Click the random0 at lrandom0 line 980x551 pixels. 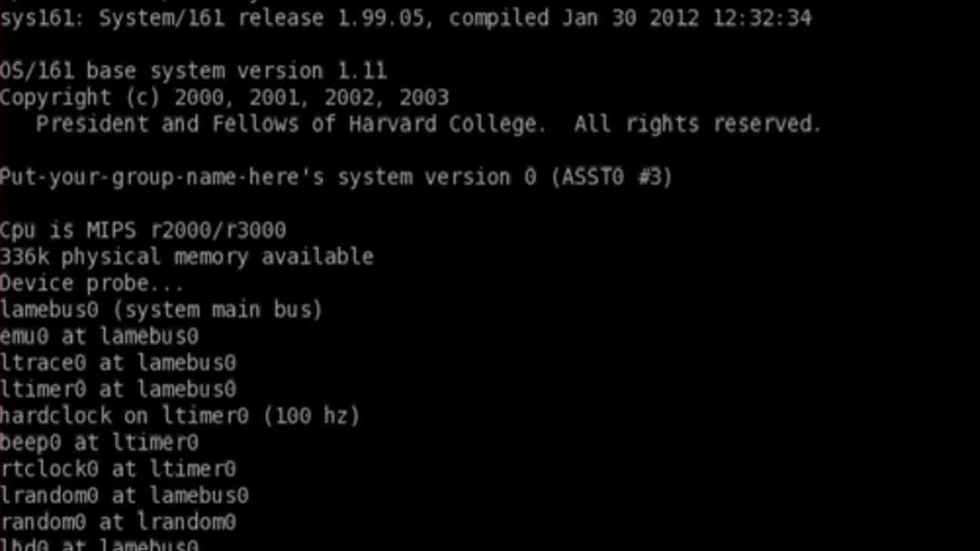click(118, 522)
